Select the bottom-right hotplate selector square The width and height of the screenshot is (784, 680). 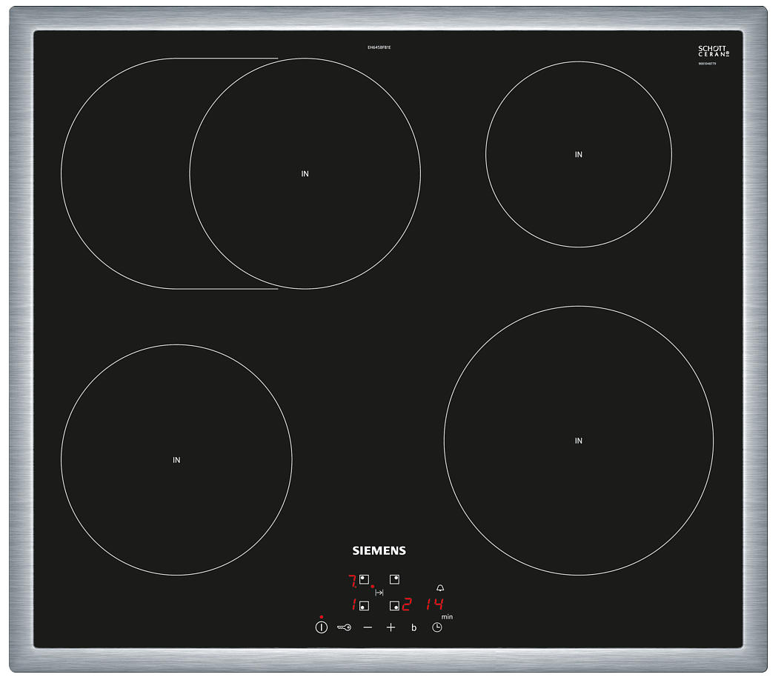tap(394, 605)
